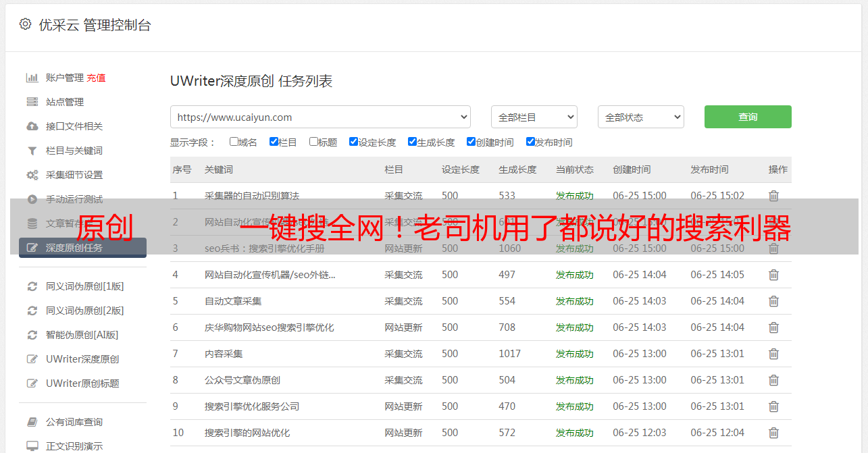Click the UWriter原创标题 edit icon
Image resolution: width=868 pixels, height=453 pixels.
(x=32, y=383)
